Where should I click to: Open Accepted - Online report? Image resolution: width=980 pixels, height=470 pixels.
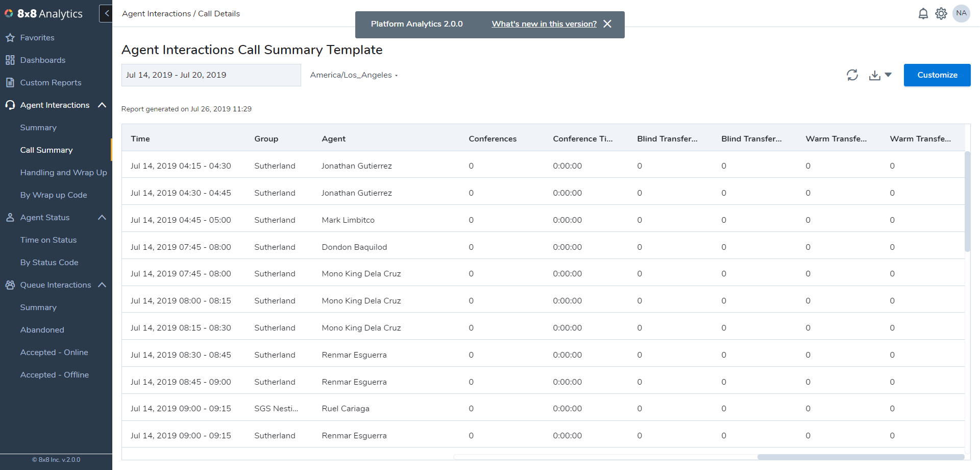[54, 353]
